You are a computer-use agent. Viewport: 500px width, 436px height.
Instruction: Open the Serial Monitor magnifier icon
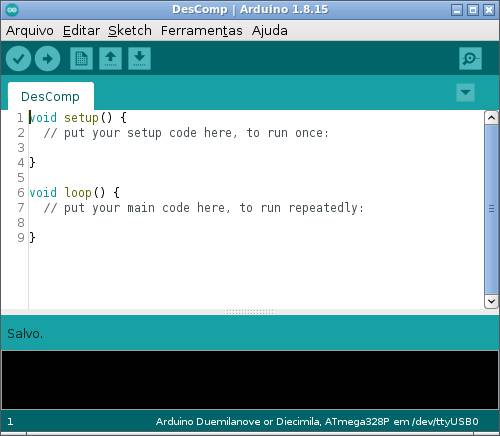click(x=470, y=59)
